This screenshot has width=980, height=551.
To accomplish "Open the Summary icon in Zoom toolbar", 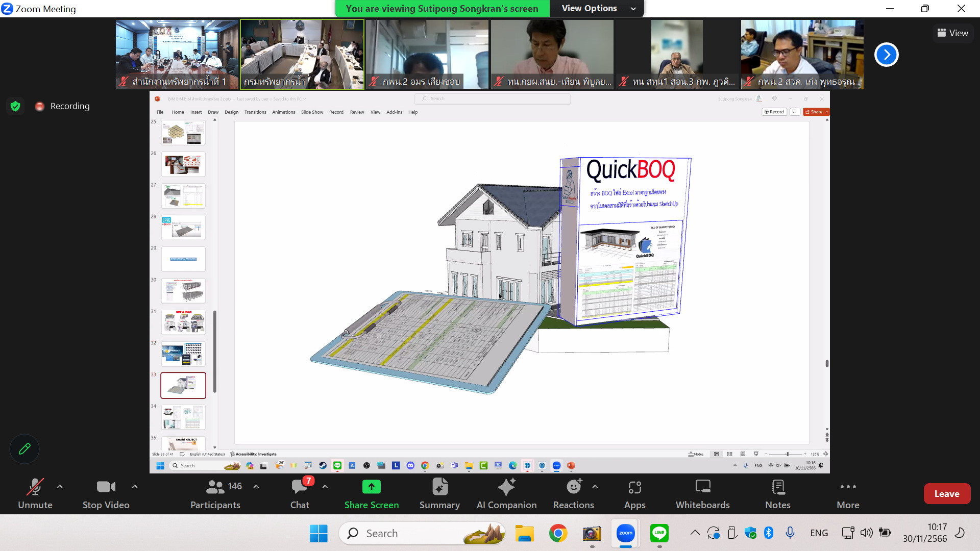I will [439, 487].
